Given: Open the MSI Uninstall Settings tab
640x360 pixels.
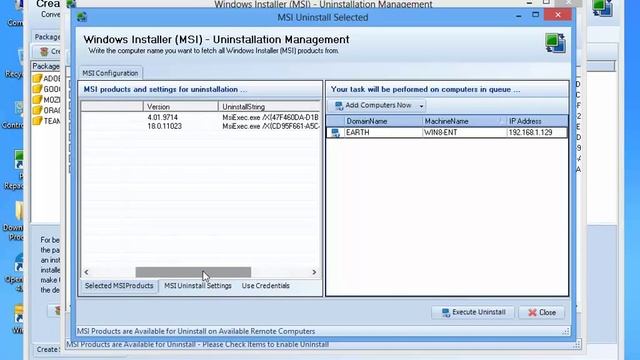Looking at the screenshot, I should point(198,286).
